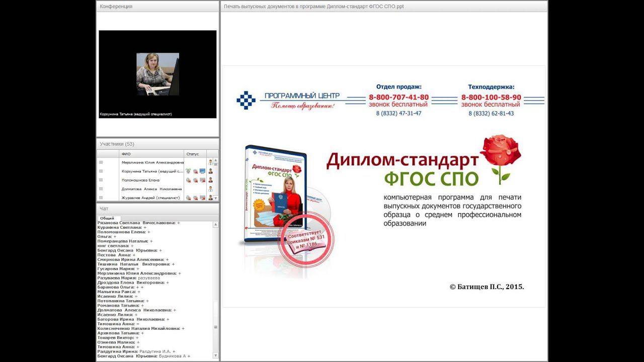
Task: Click disabled microphone icon of Поломошнова Елена
Action: coord(188,180)
